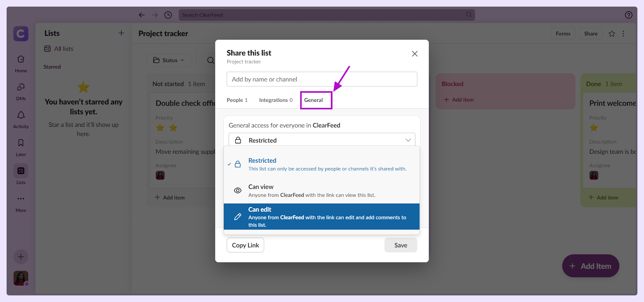Viewport: 644px width, 302px height.
Task: Select the General tab
Action: [x=314, y=100]
